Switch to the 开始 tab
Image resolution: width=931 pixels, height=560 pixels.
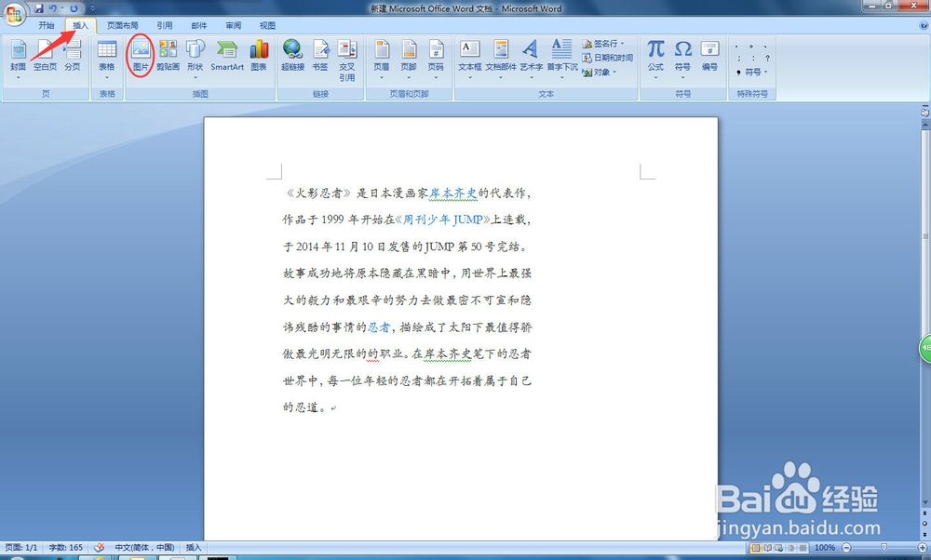point(47,25)
